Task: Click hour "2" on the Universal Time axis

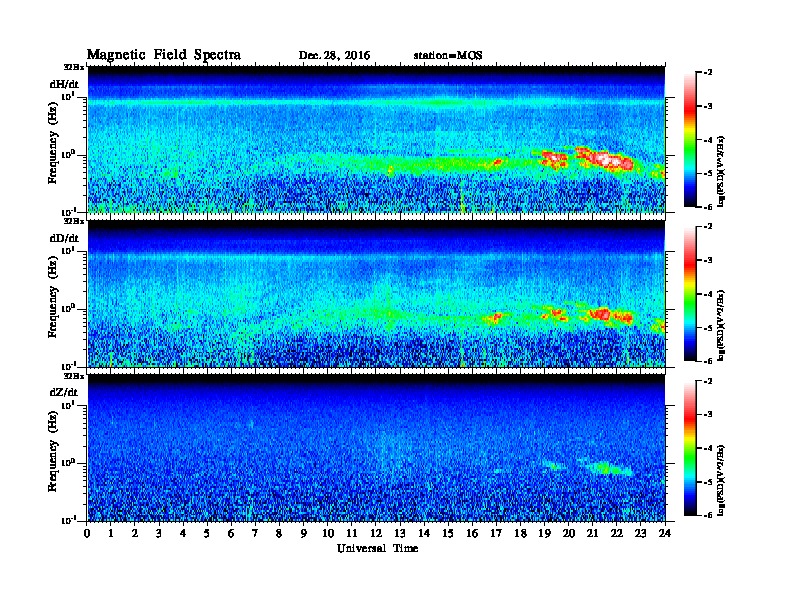Action: [135, 533]
